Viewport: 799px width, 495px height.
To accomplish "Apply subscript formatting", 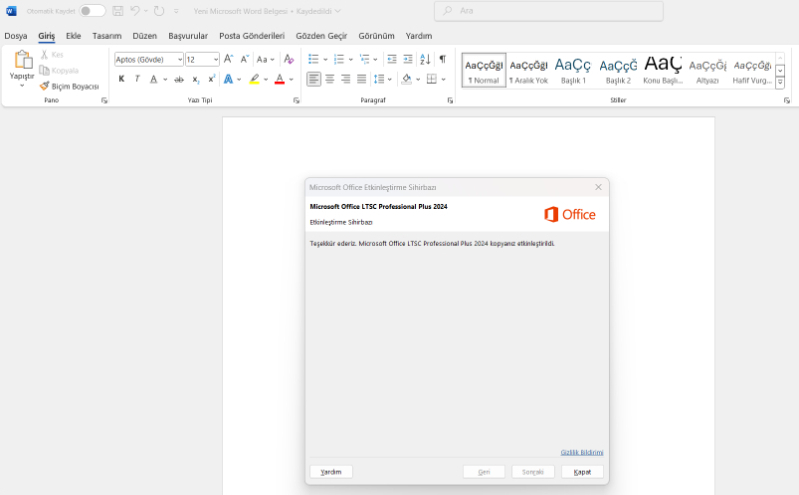I will pos(195,79).
